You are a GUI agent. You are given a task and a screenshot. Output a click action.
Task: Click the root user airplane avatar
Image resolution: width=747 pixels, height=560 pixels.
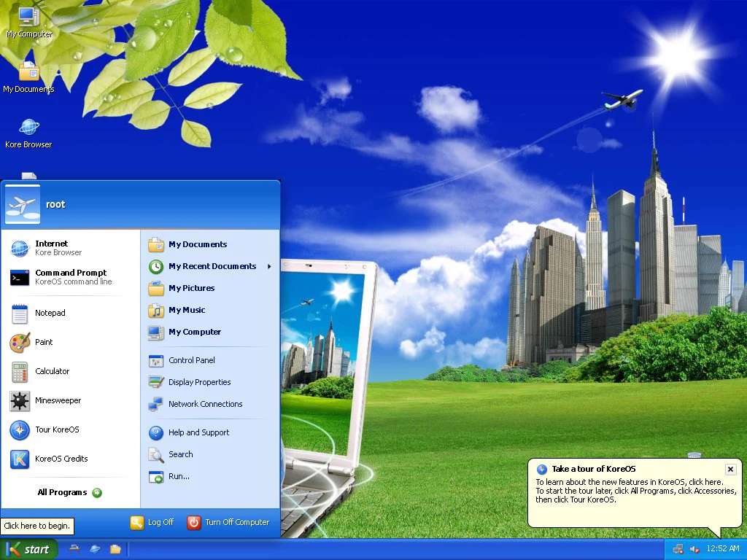point(23,205)
